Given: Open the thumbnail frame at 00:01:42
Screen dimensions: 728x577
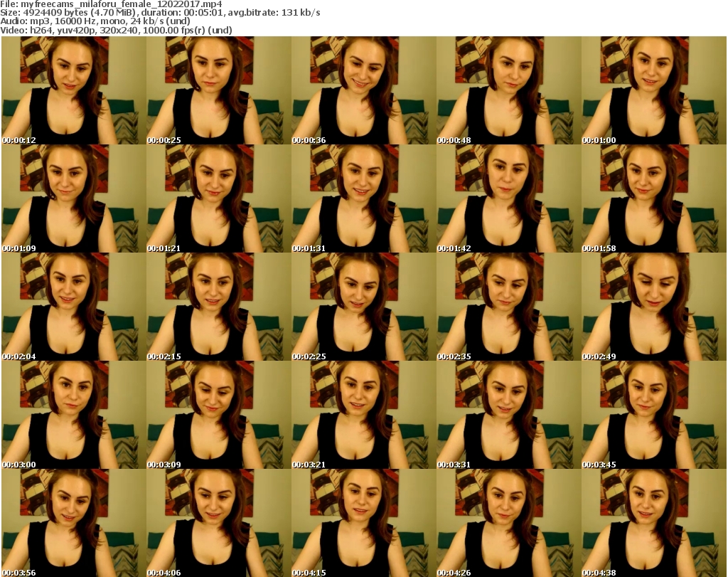Looking at the screenshot, I should 509,198.
